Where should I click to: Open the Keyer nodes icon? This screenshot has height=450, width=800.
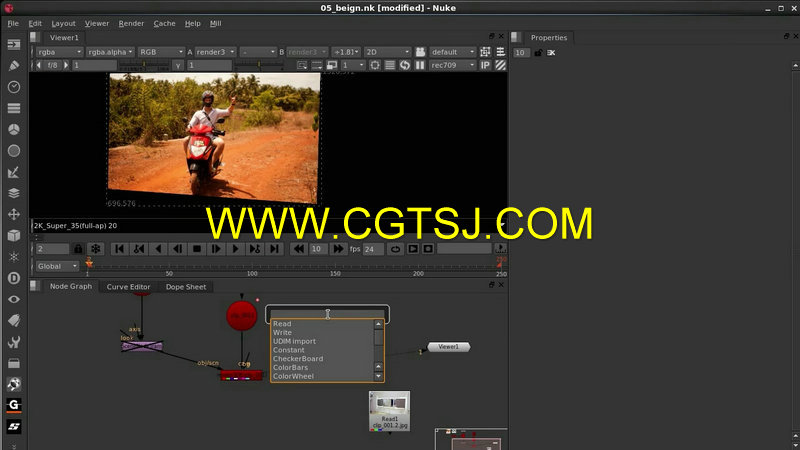click(14, 172)
